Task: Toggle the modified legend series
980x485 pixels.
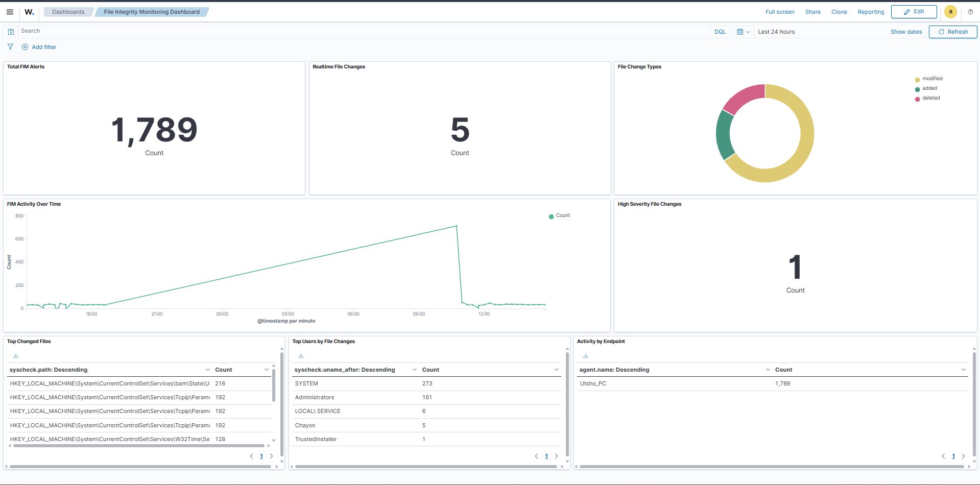Action: click(x=928, y=79)
